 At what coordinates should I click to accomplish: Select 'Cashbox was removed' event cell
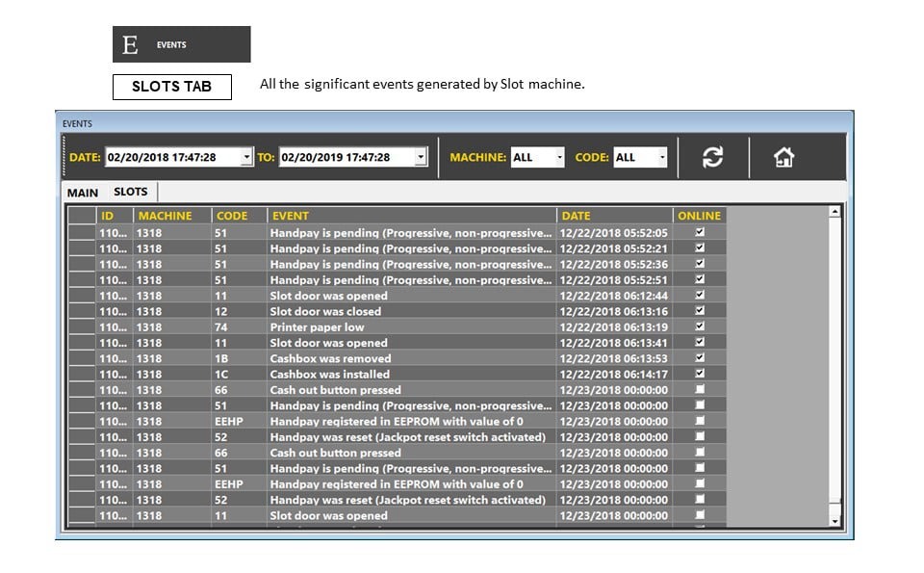[412, 358]
